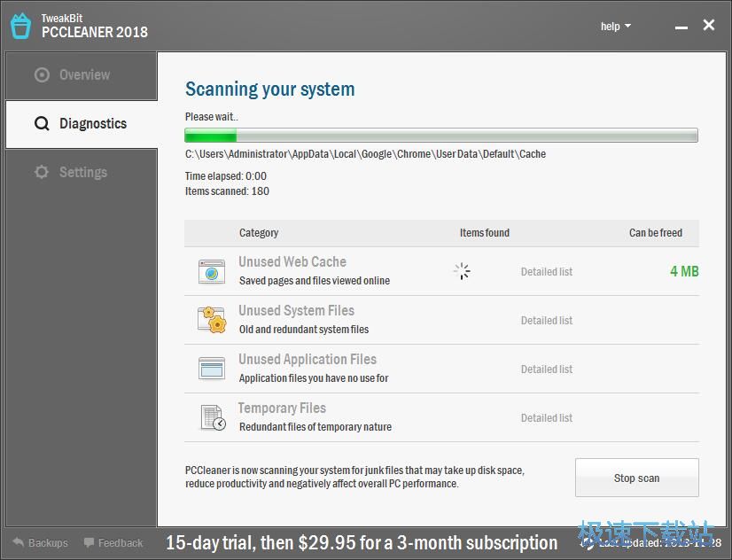Open Detailed list for Unused System Files
The height and width of the screenshot is (560, 732).
tap(547, 321)
